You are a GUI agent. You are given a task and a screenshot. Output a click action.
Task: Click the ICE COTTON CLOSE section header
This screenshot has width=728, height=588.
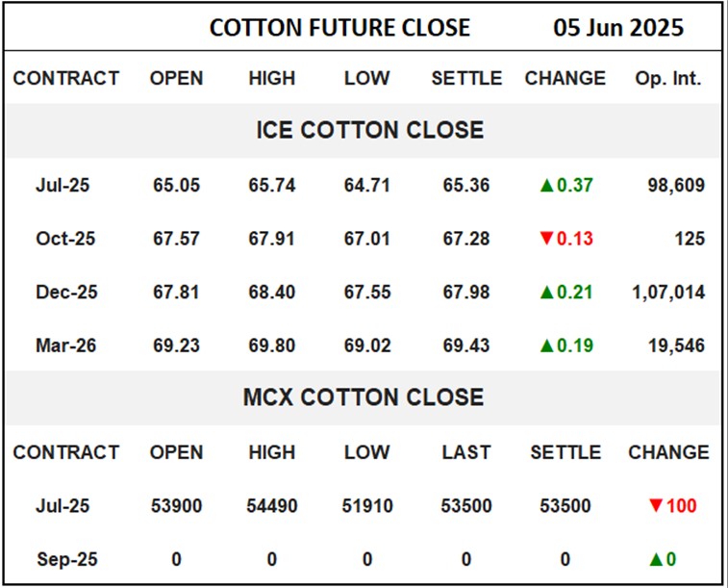(369, 130)
